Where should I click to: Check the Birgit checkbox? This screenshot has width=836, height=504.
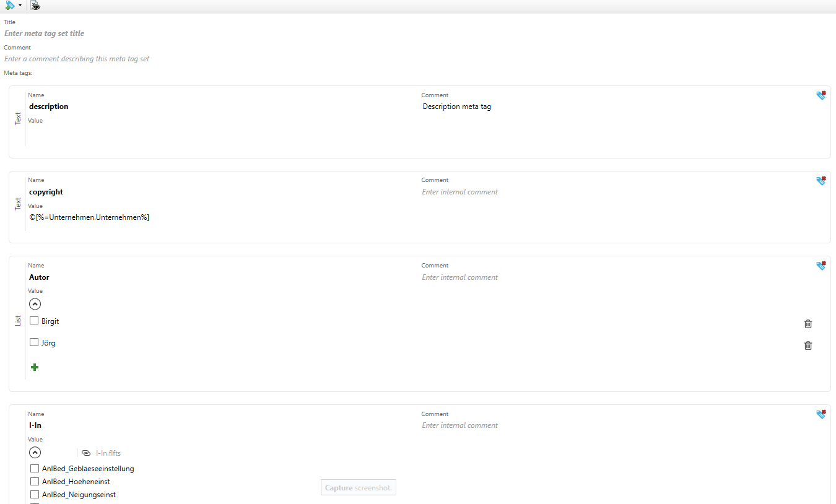tap(34, 321)
